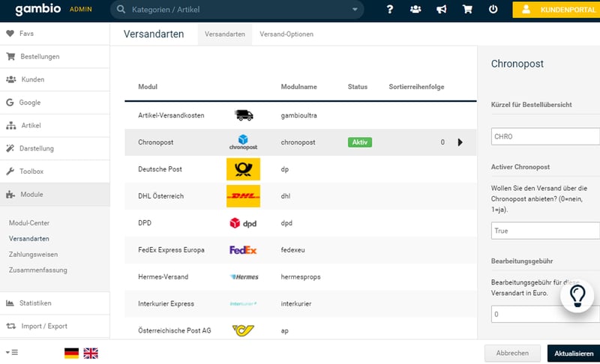Toggle the Aktiv status badge for Chronopost
The image size is (600, 364).
pyautogui.click(x=359, y=142)
